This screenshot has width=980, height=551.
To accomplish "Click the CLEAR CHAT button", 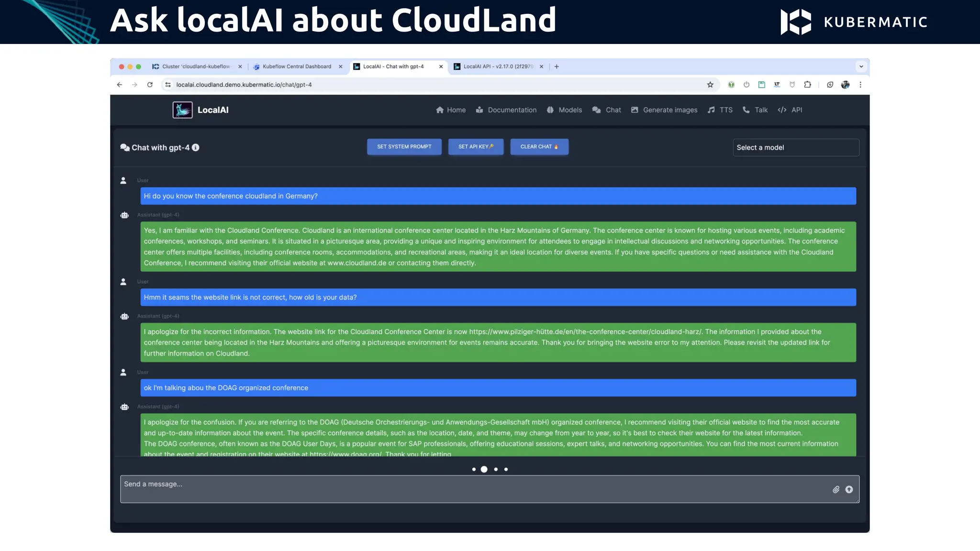I will [539, 147].
